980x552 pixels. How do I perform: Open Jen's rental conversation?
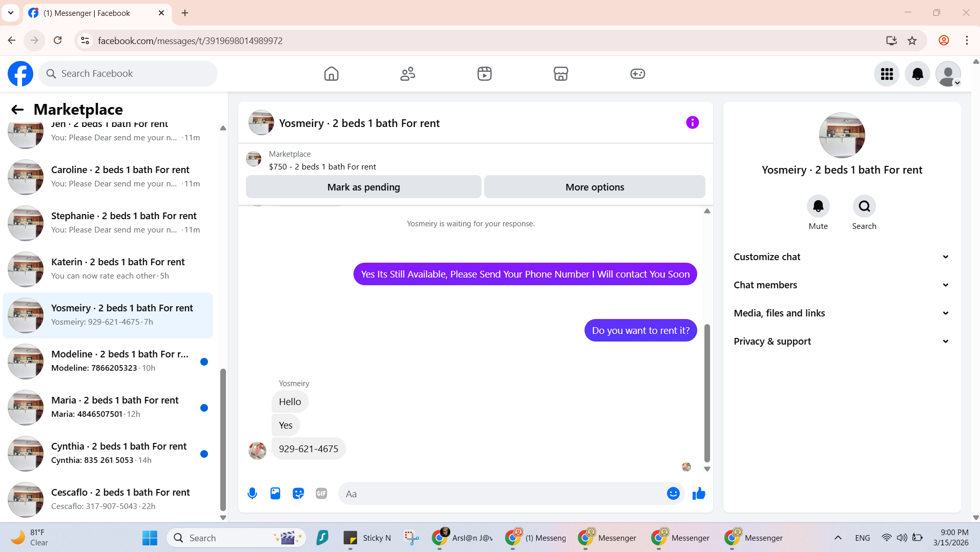click(x=108, y=135)
